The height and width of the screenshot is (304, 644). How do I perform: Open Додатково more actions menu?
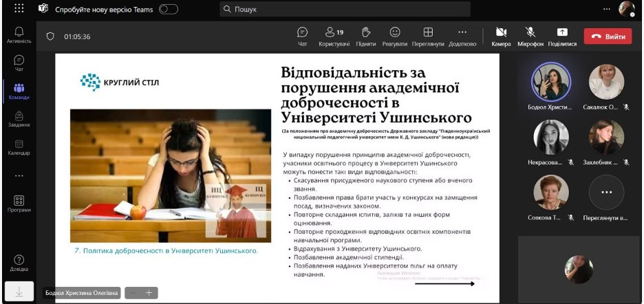click(x=462, y=36)
